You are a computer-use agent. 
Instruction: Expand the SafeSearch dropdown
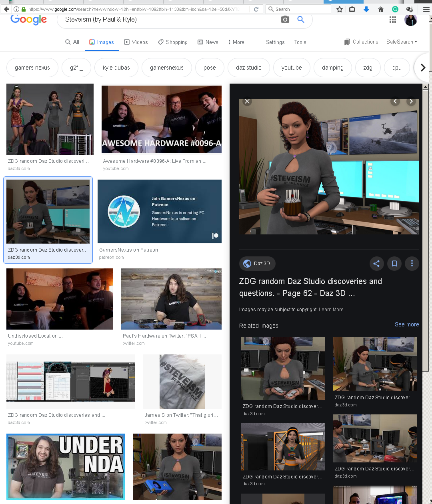pos(402,42)
